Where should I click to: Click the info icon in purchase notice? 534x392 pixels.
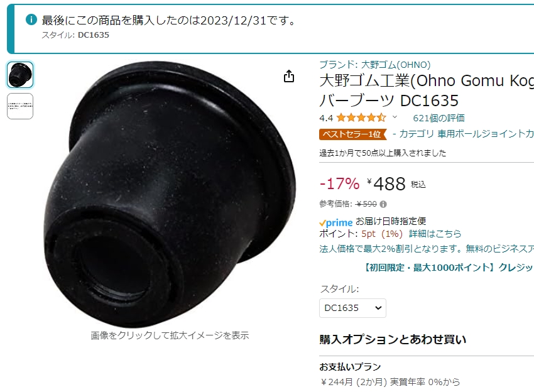click(31, 19)
